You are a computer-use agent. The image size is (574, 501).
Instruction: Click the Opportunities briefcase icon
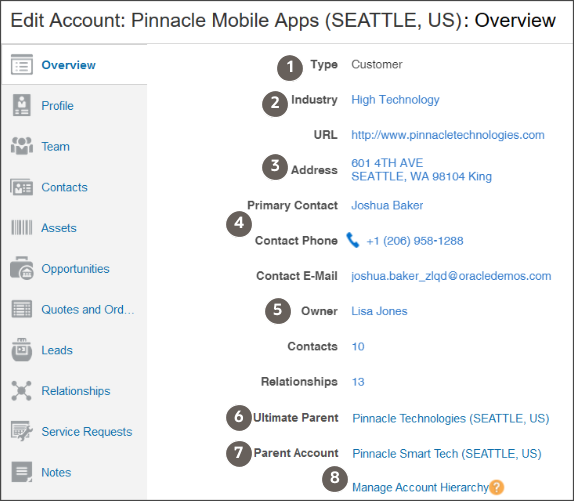click(22, 268)
